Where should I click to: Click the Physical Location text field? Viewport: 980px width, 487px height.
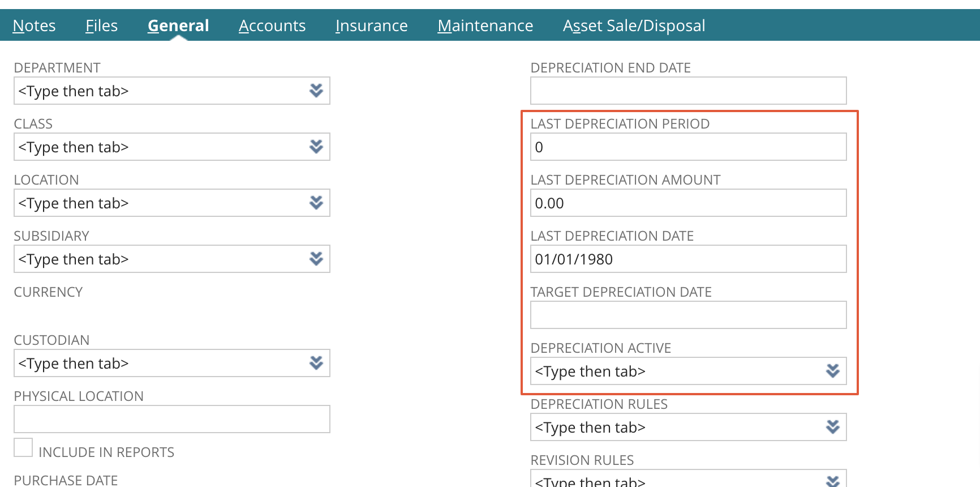[171, 419]
